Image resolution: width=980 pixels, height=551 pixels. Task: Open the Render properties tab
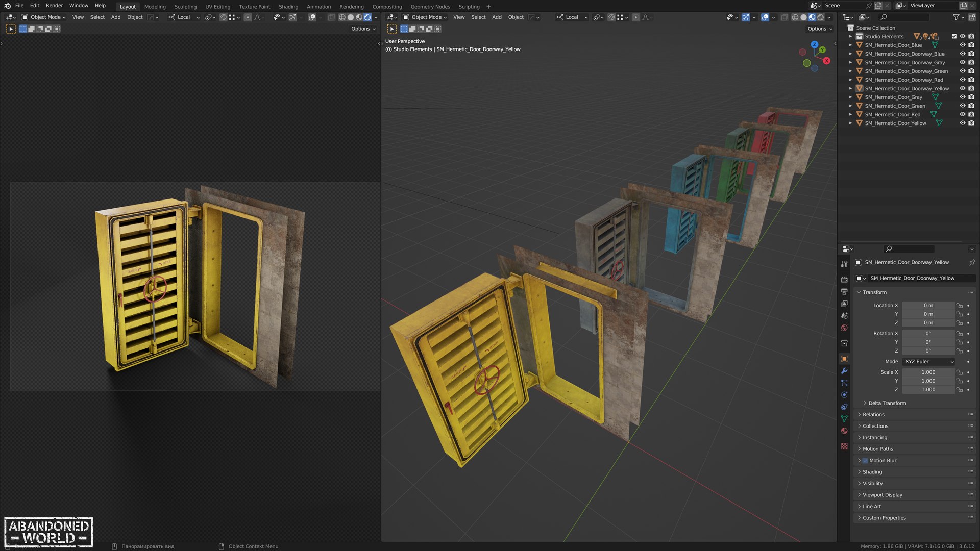click(x=844, y=279)
